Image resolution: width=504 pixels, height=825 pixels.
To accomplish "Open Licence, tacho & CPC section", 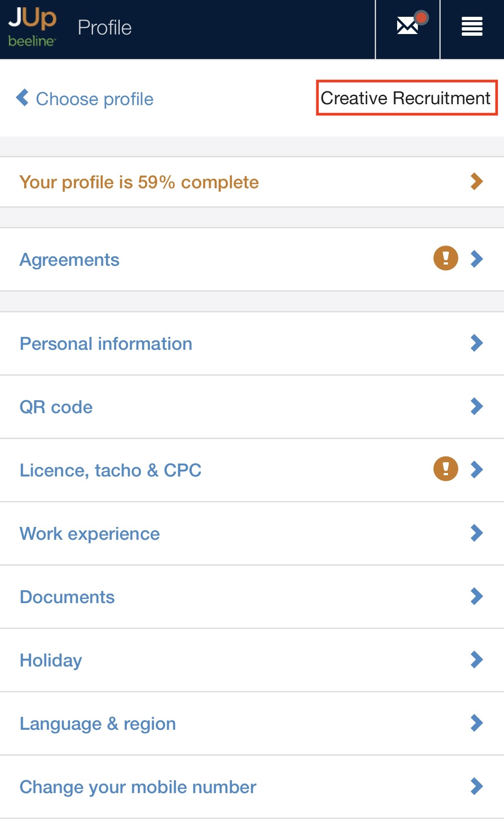I will 110,470.
